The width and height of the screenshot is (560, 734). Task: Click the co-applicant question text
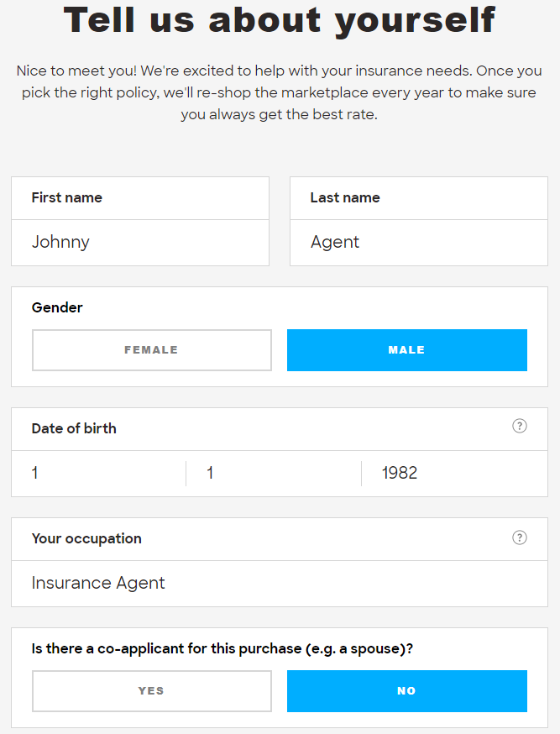[x=222, y=649]
